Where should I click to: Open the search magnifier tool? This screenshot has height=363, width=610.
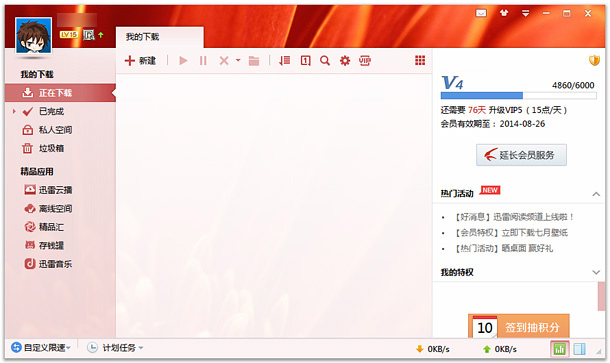coord(324,61)
